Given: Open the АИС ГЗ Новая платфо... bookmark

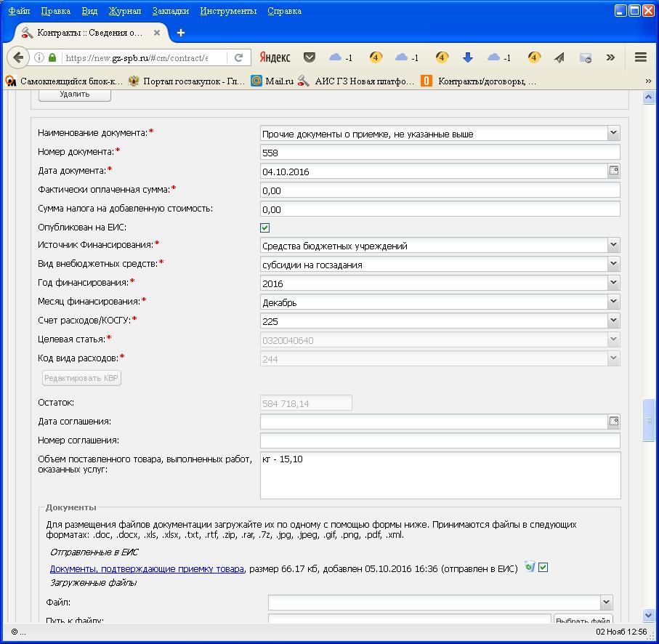Looking at the screenshot, I should [357, 81].
